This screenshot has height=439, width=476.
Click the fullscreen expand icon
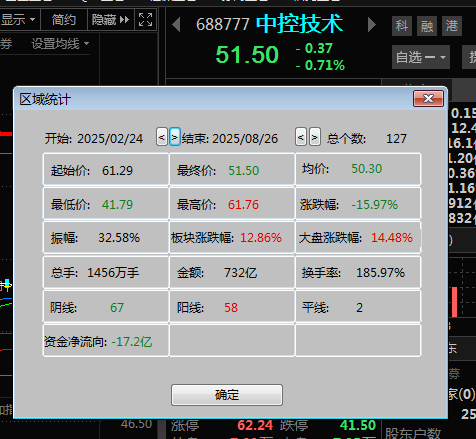[x=145, y=20]
